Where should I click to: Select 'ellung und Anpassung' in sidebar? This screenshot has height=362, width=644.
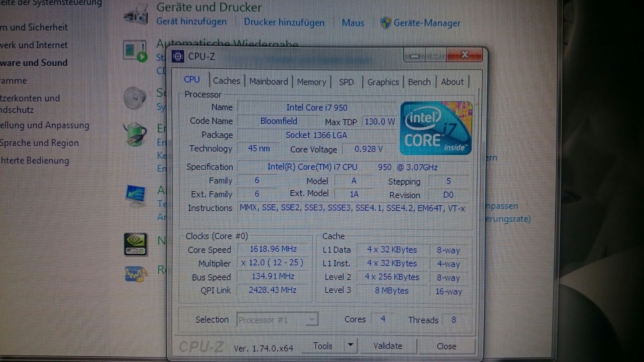pos(45,125)
